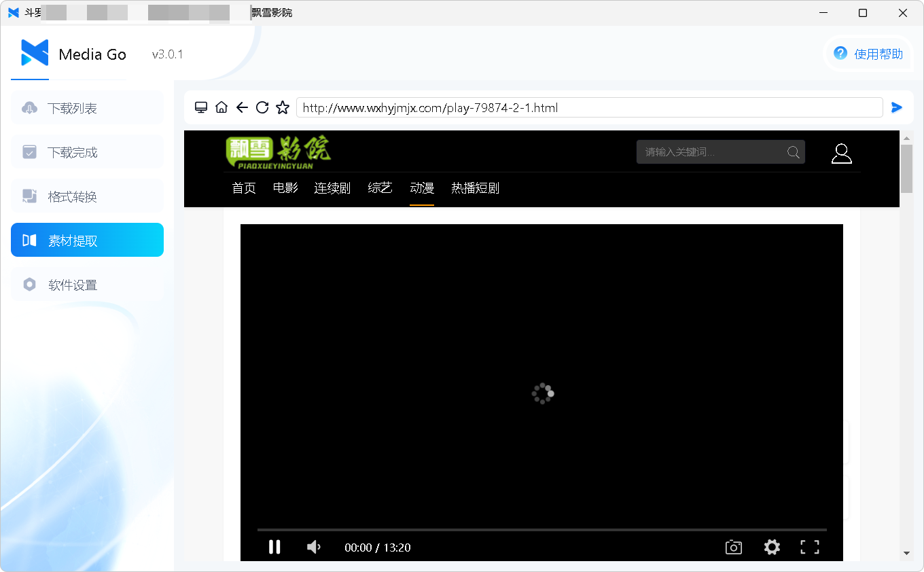Pause the video playback
Image resolution: width=924 pixels, height=572 pixels.
(274, 547)
